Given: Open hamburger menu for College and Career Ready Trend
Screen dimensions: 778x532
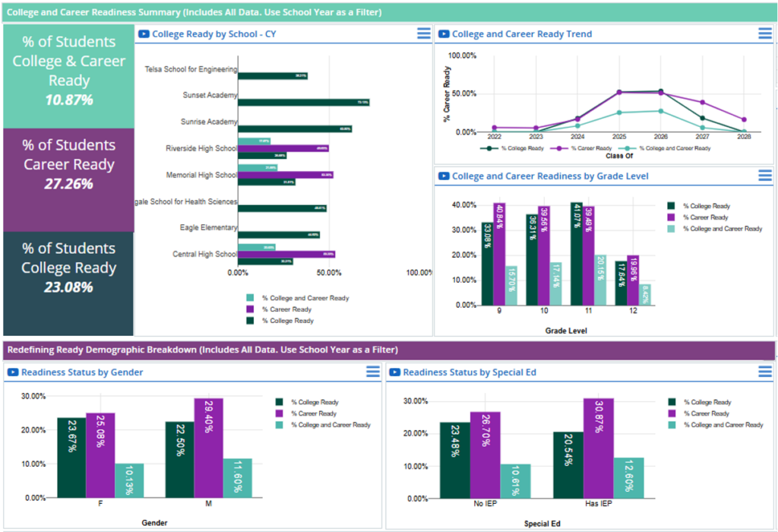Looking at the screenshot, I should [765, 33].
